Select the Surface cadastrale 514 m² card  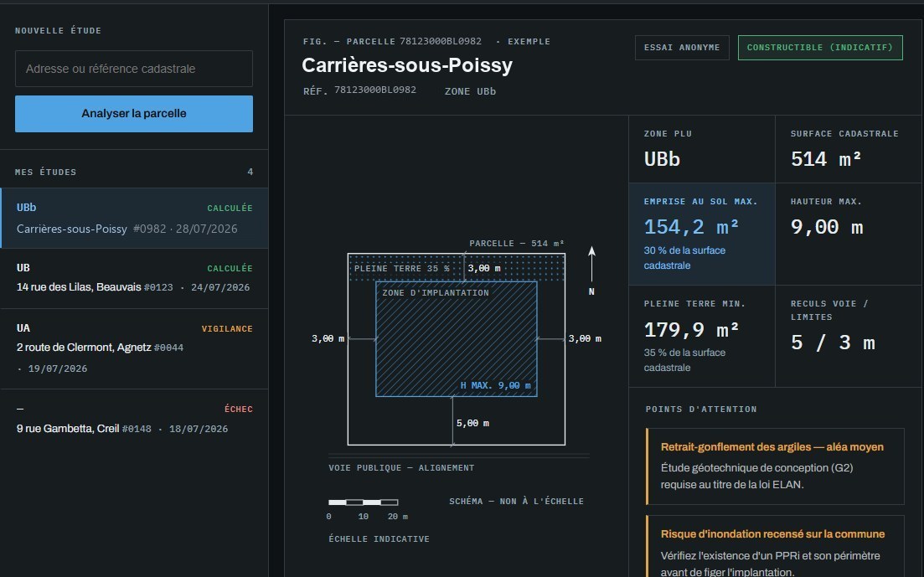(x=849, y=149)
